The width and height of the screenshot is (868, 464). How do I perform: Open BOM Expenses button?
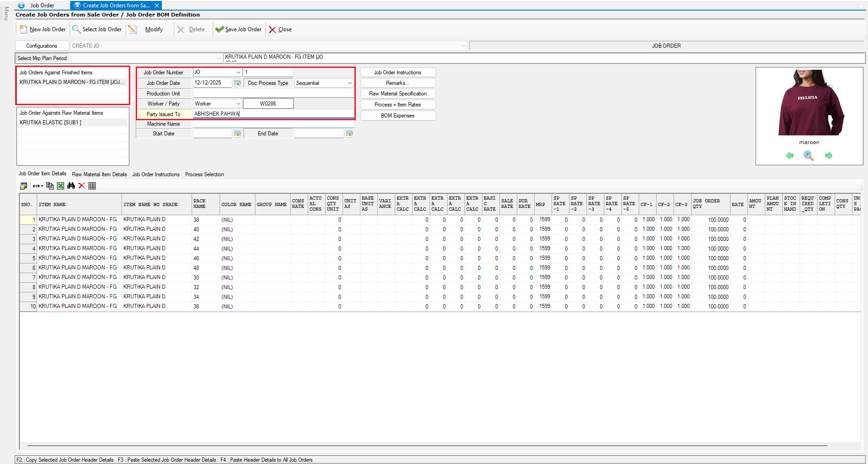398,116
